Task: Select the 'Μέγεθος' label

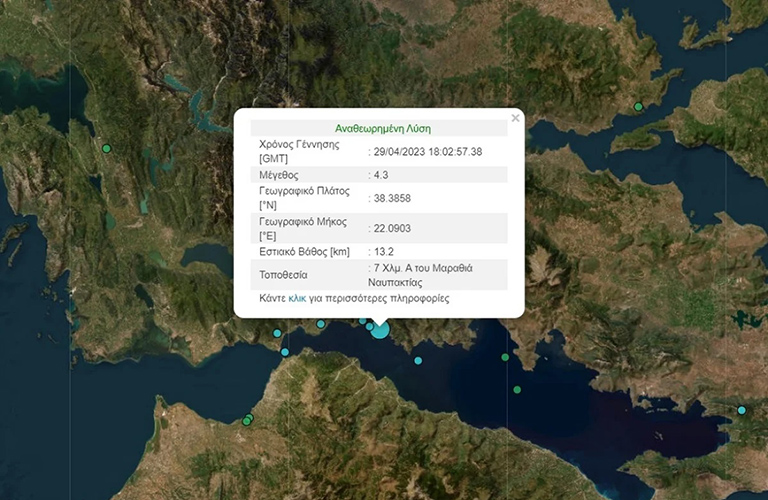Action: click(x=279, y=175)
